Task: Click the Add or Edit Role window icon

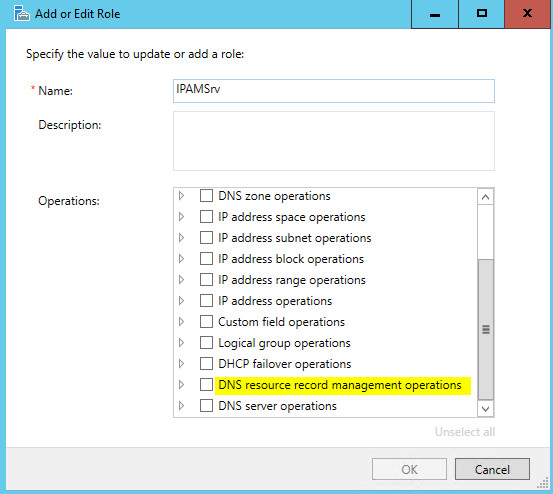Action: click(x=21, y=14)
